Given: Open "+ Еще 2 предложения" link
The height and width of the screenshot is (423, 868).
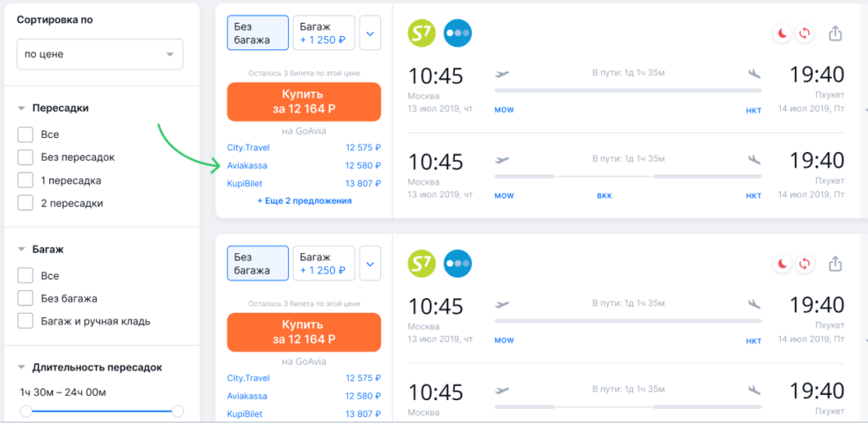Looking at the screenshot, I should point(305,201).
